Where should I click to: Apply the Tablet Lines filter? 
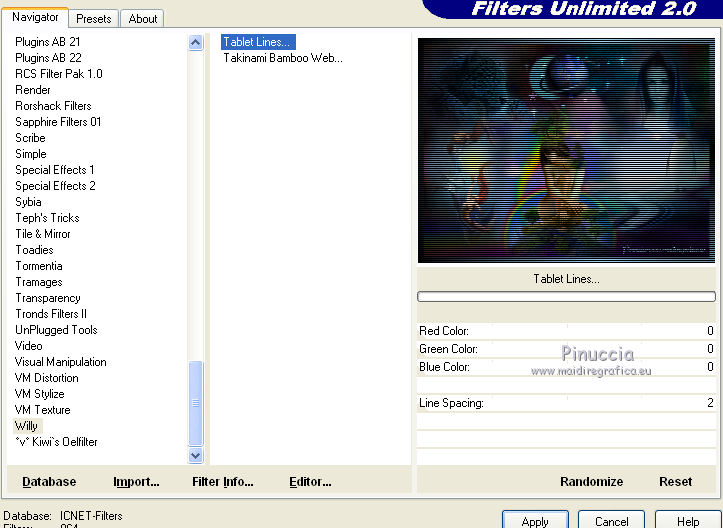535,521
